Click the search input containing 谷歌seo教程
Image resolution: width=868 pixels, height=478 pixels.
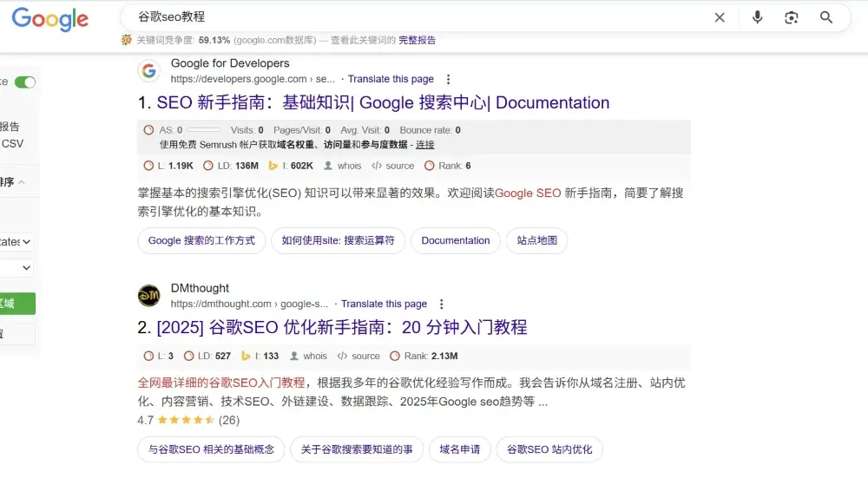(x=421, y=17)
